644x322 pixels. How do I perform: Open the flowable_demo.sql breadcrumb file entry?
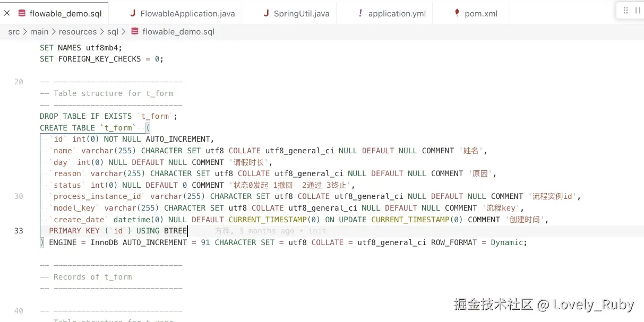(x=173, y=32)
